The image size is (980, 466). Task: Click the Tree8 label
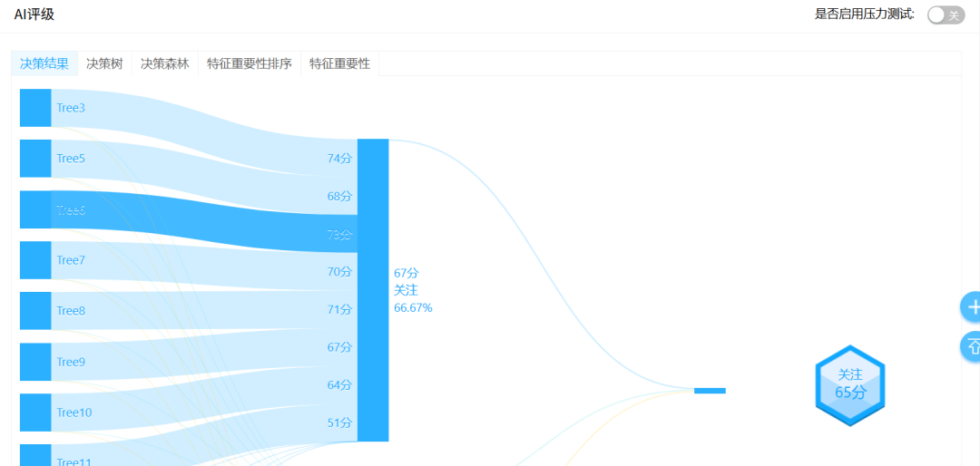[71, 311]
